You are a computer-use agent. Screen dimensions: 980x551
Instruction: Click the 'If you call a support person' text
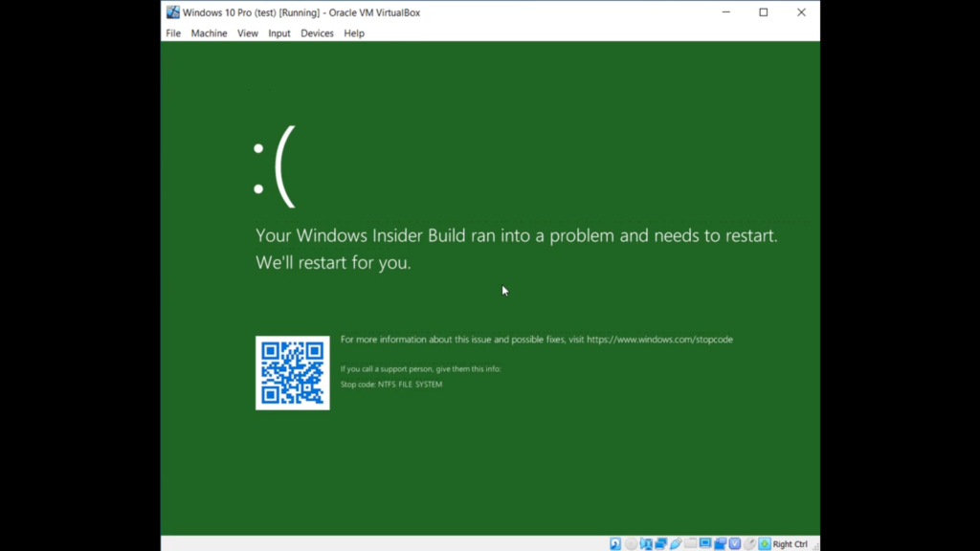click(421, 368)
